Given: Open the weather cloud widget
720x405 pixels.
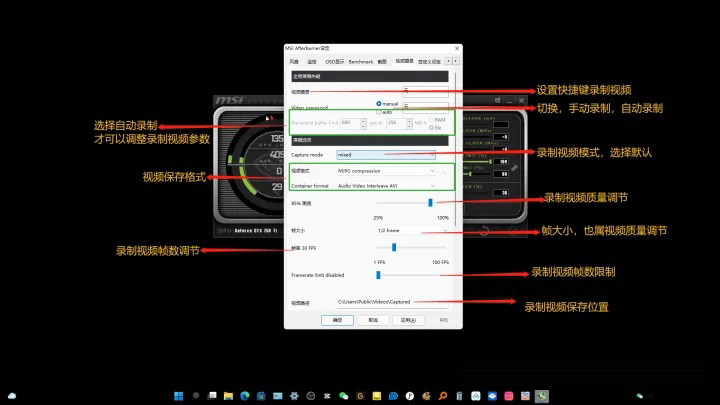Looking at the screenshot, I should (12, 396).
